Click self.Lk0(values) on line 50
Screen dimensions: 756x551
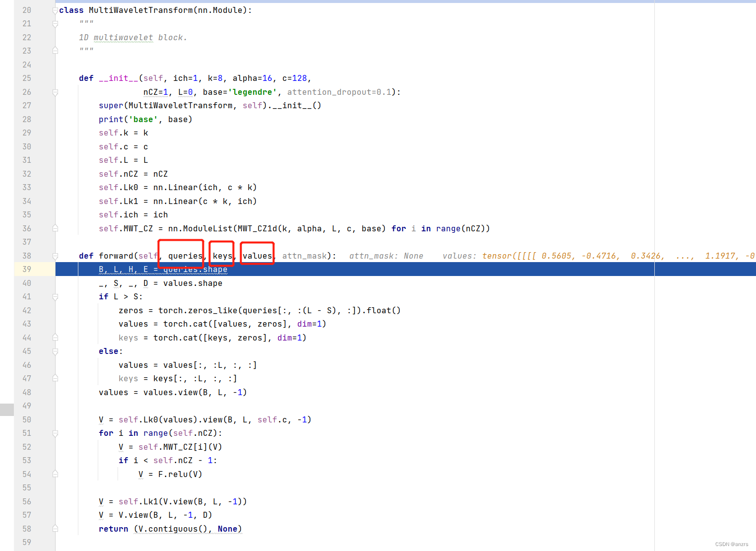(x=158, y=420)
